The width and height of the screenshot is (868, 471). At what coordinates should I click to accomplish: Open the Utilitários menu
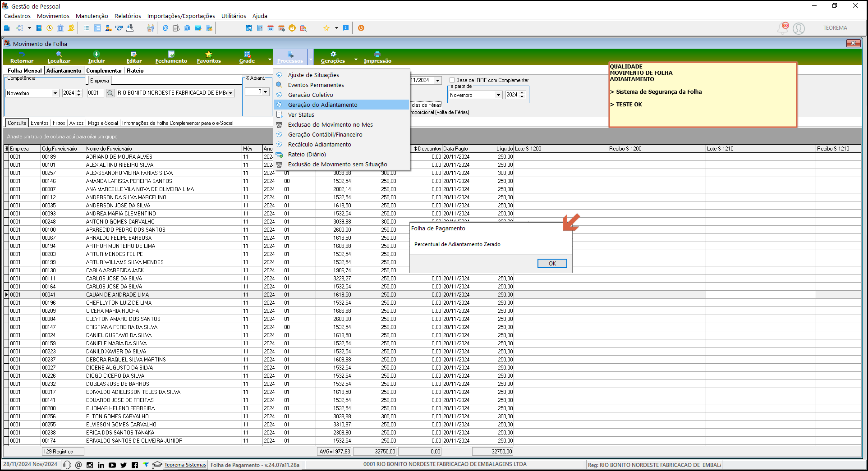tap(234, 16)
